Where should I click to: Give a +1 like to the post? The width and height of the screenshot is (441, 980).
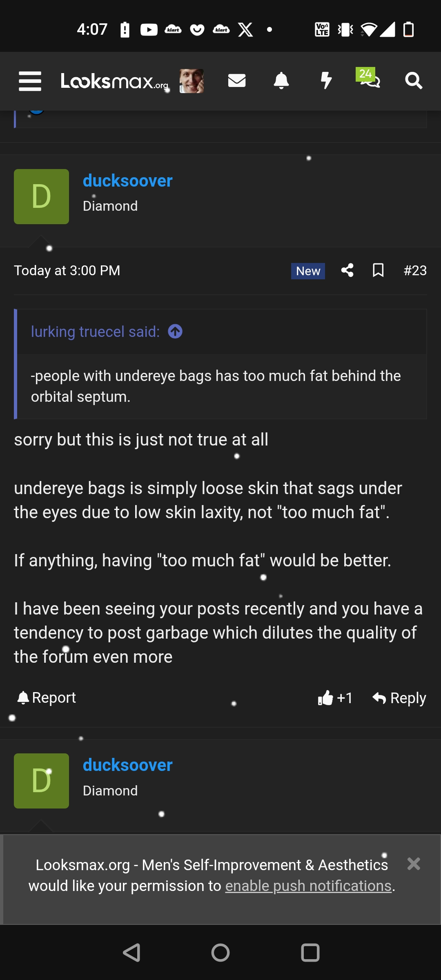pos(336,698)
